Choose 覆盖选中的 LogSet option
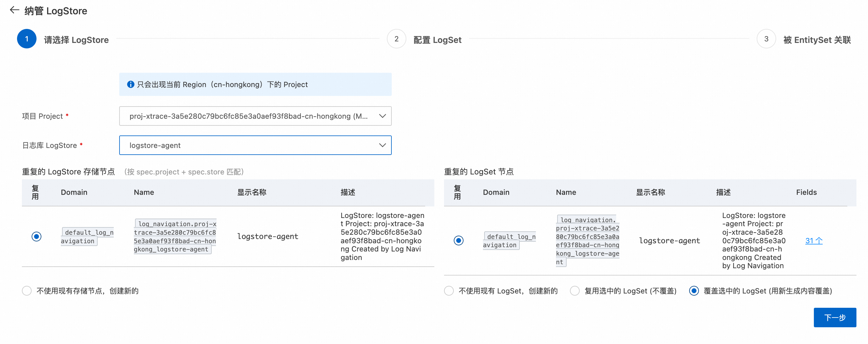 [x=694, y=291]
